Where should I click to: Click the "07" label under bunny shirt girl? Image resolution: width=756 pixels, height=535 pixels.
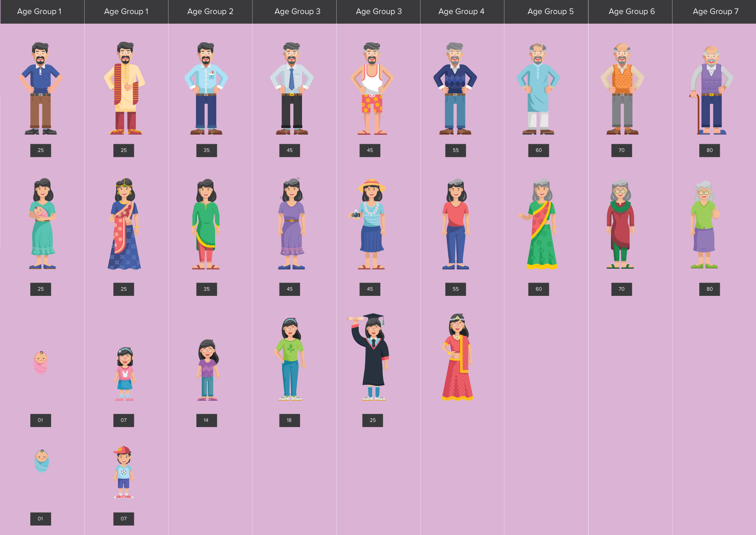[124, 420]
